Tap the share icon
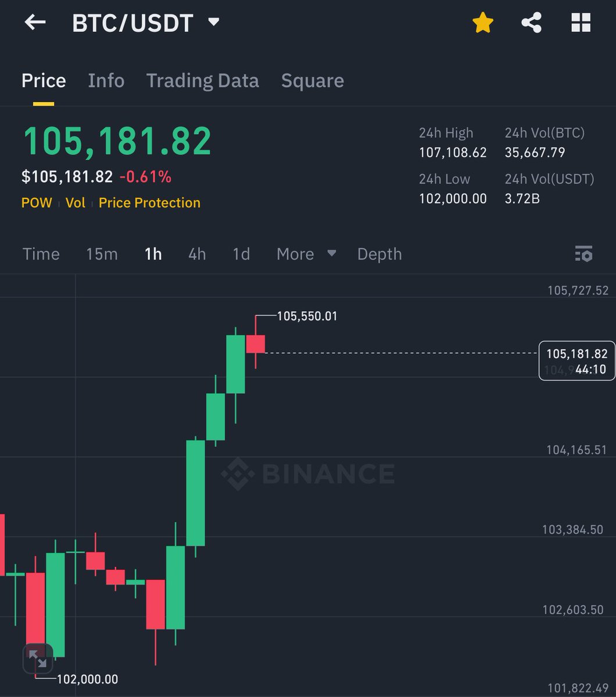The image size is (616, 697). coord(531,23)
